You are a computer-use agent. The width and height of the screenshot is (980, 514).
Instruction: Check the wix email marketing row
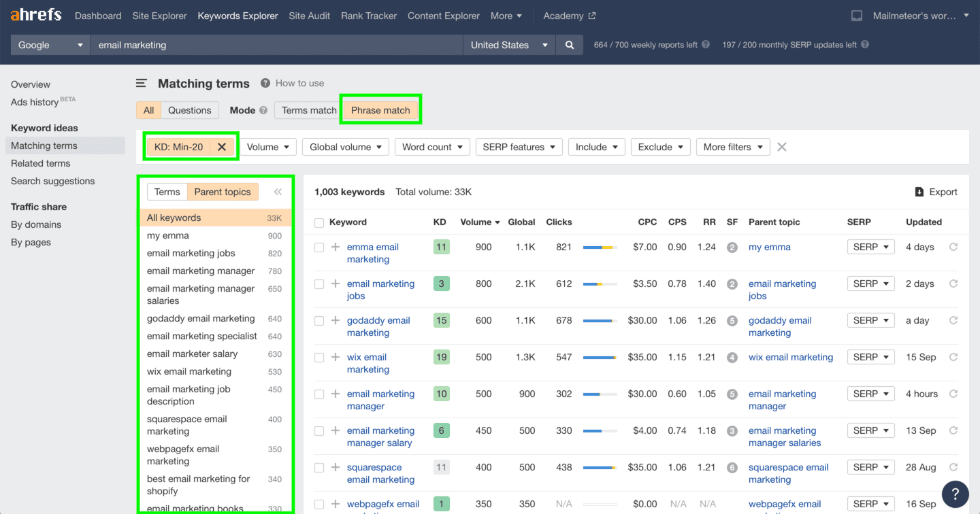click(x=319, y=358)
